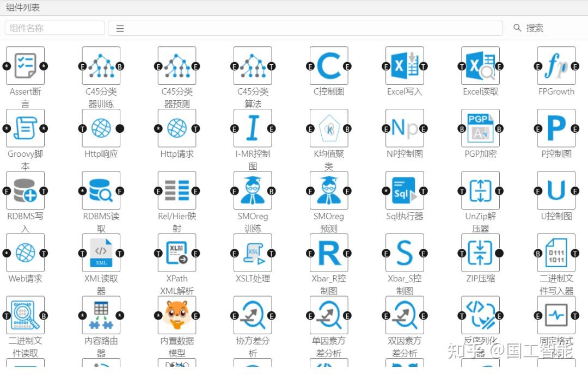Viewport: 588px width, 375px height.
Task: Select the Assert断言 component icon
Action: 25,66
